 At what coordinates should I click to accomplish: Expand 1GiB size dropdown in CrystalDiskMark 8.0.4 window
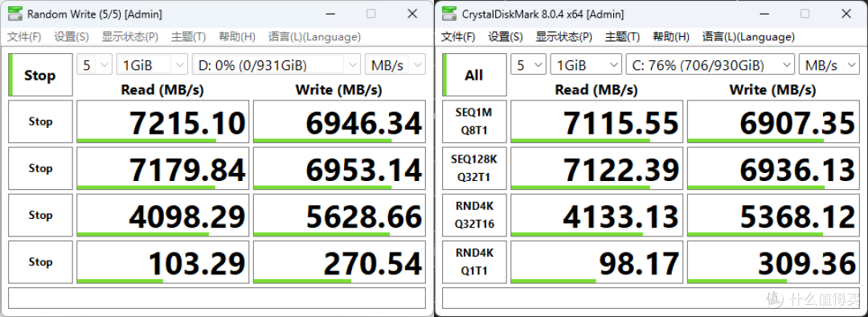tap(586, 64)
